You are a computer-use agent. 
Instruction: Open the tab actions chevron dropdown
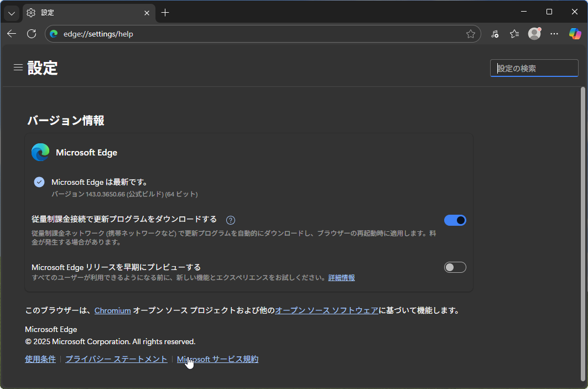(11, 12)
